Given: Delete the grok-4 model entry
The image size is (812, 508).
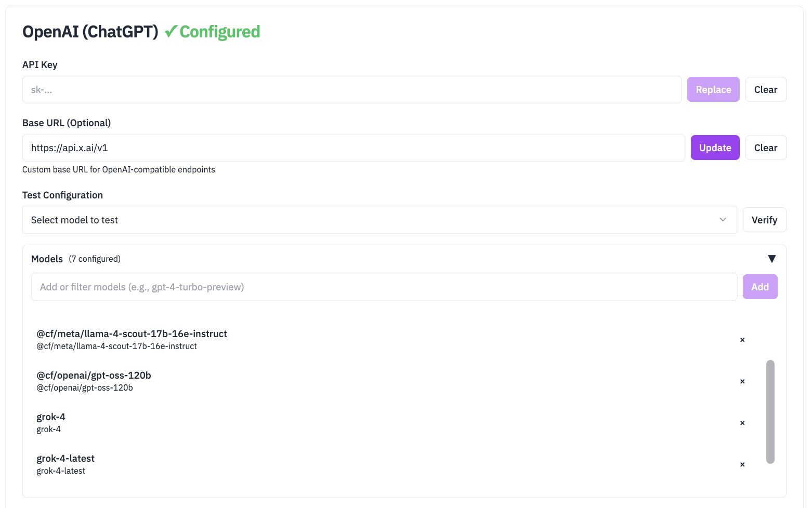Looking at the screenshot, I should coord(742,423).
